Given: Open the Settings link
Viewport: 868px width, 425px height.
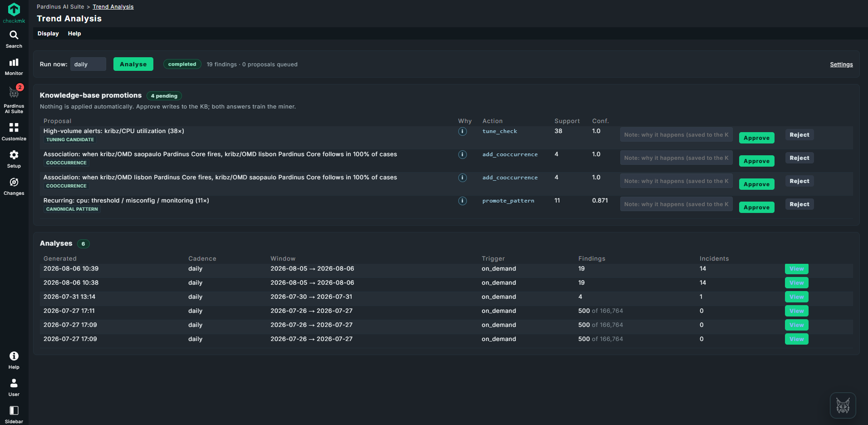Looking at the screenshot, I should tap(841, 64).
